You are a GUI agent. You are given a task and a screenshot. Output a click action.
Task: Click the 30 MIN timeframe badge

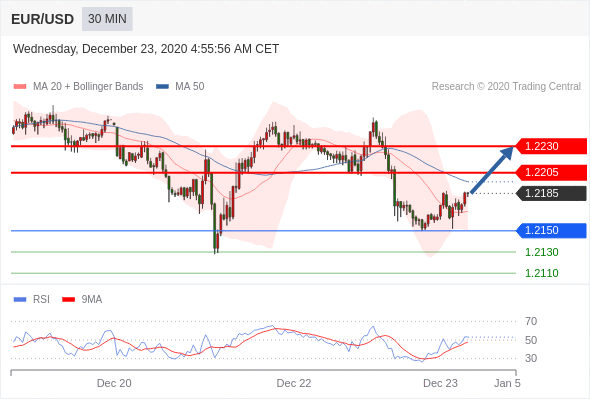[107, 19]
